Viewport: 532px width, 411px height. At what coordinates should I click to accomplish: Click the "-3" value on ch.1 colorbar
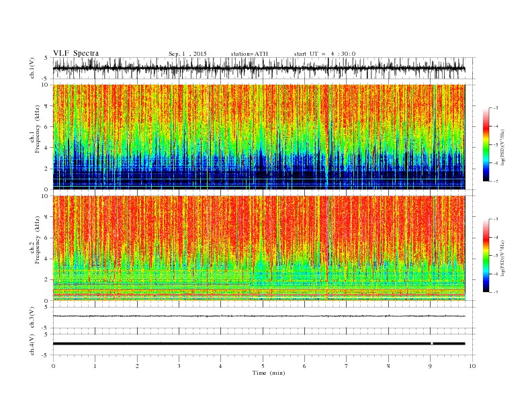tap(496, 108)
